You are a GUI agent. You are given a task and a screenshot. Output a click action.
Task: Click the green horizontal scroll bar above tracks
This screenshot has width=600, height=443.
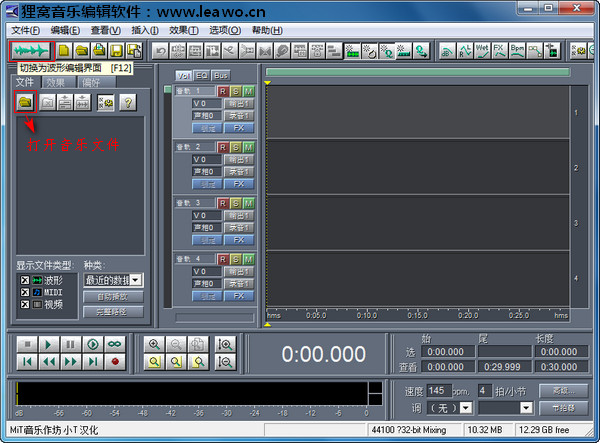418,72
